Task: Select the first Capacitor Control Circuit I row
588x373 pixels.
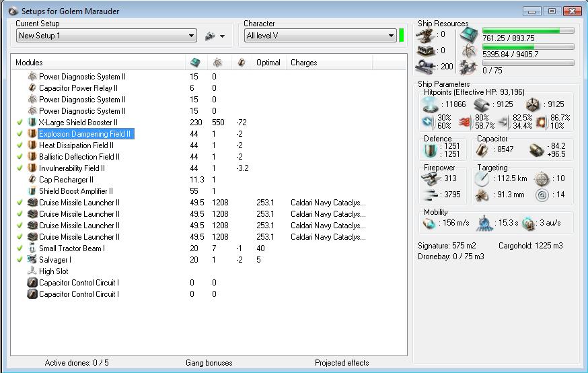Action: tap(209, 283)
